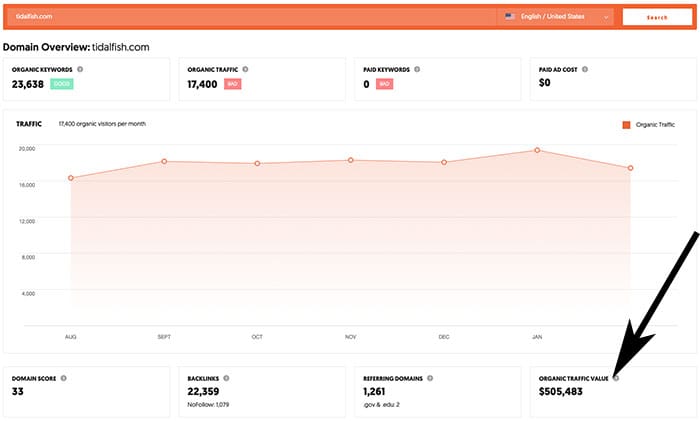Click the 20,000 y-axis label
Viewport: 700px width, 421px height.
27,148
